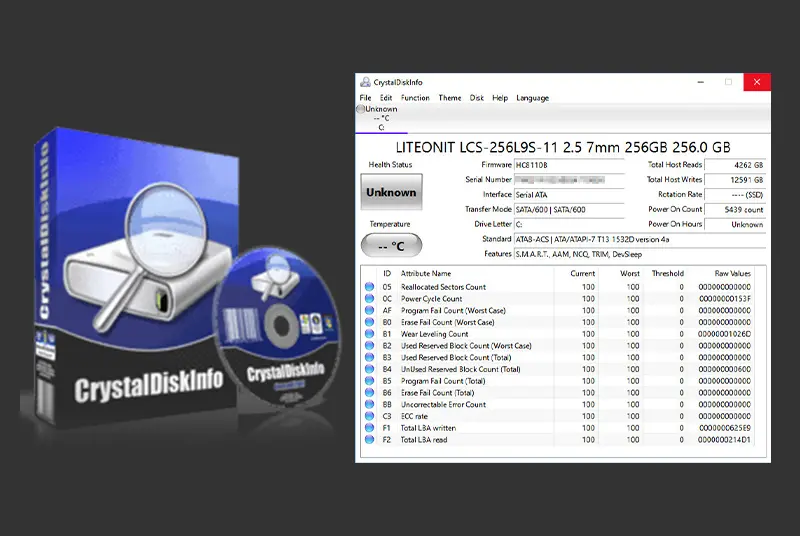This screenshot has width=800, height=536.
Task: Click the Drive Letter C: field
Action: pyautogui.click(x=569, y=224)
